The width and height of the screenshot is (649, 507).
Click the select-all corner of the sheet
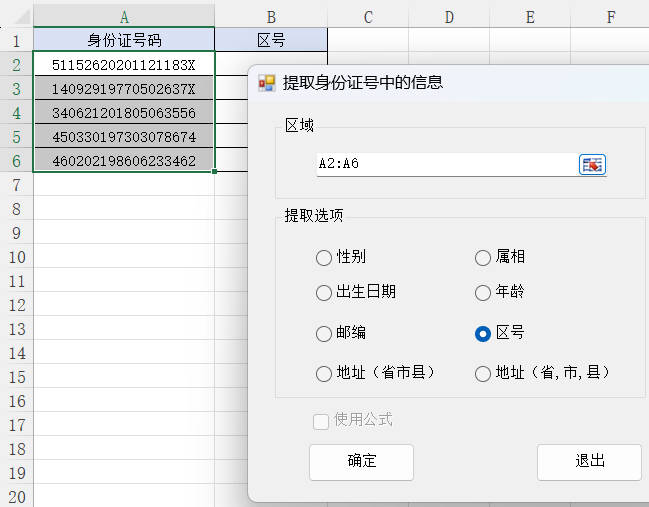tap(16, 17)
